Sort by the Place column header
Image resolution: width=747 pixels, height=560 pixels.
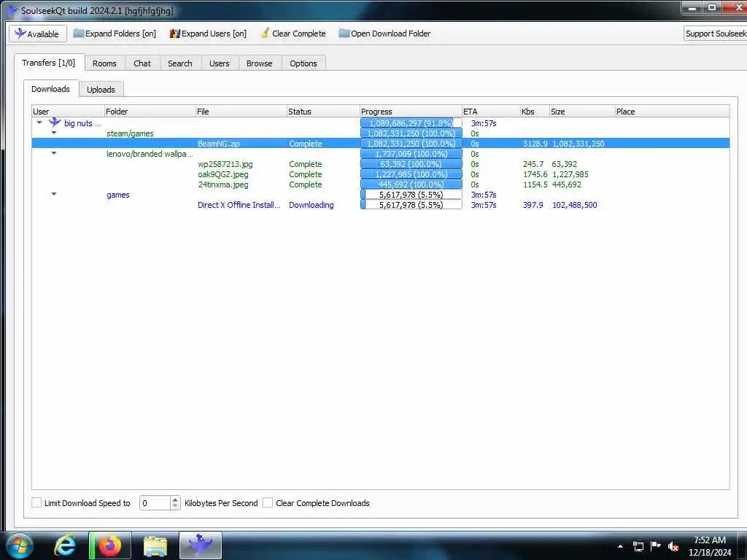pyautogui.click(x=672, y=112)
